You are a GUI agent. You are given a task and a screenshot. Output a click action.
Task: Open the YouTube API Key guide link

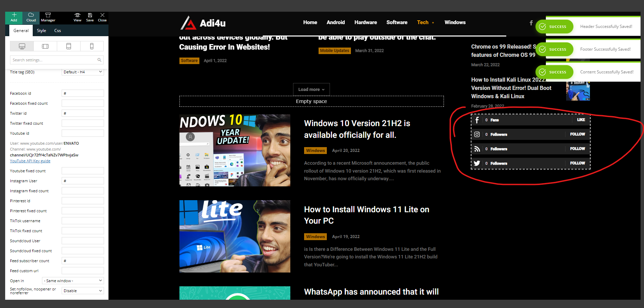(x=30, y=161)
